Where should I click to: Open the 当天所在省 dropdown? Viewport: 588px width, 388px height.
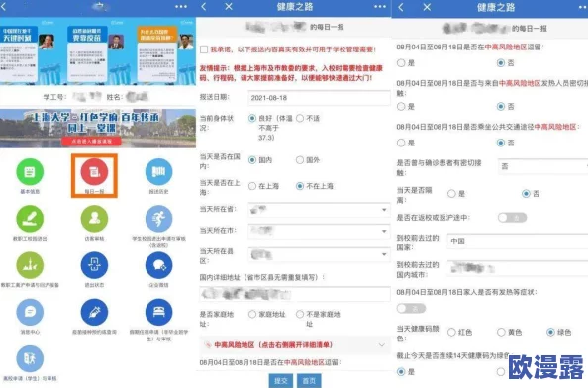pos(319,210)
